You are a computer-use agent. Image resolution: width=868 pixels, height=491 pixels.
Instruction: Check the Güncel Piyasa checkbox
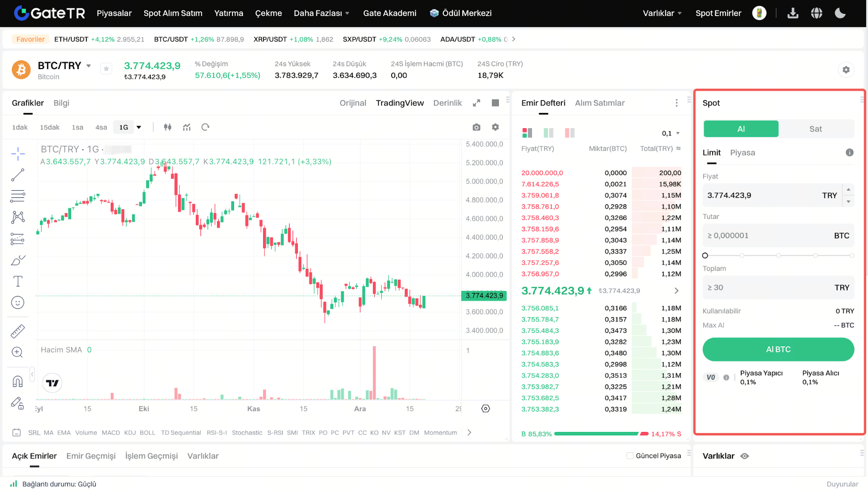click(x=630, y=456)
